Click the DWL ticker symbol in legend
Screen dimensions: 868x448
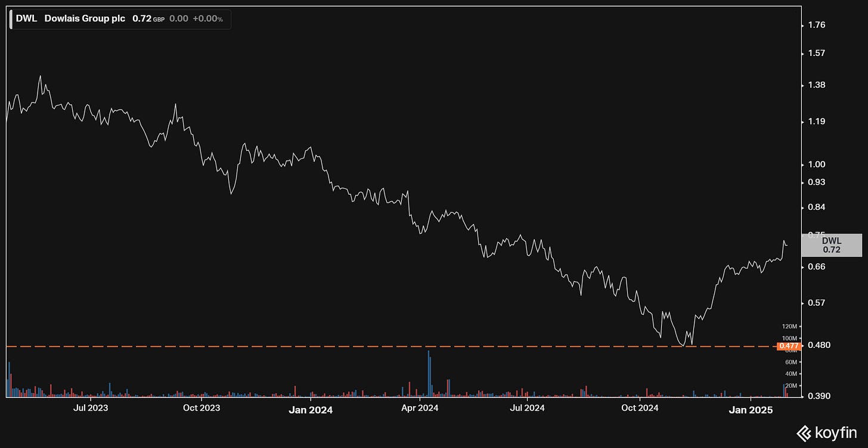25,18
